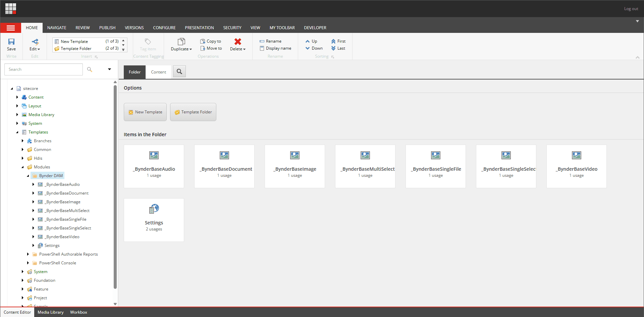
Task: Expand the Media Library tree node
Action: [17, 115]
